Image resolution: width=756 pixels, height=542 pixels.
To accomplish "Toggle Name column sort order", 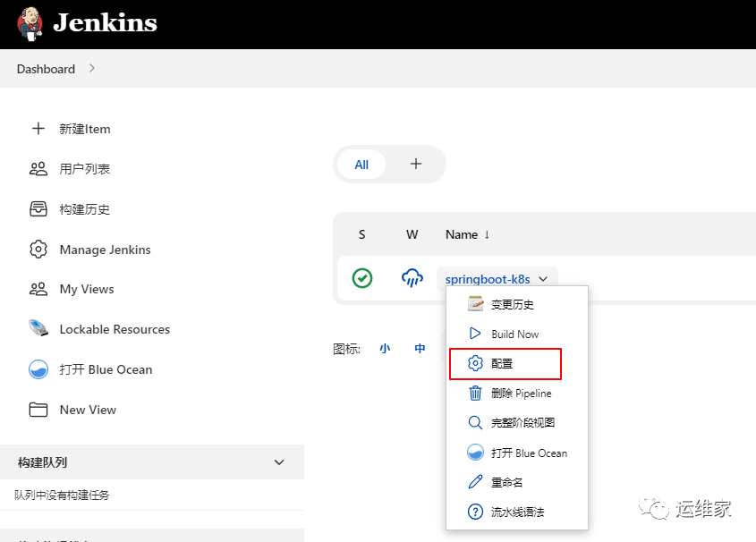I will click(x=466, y=234).
